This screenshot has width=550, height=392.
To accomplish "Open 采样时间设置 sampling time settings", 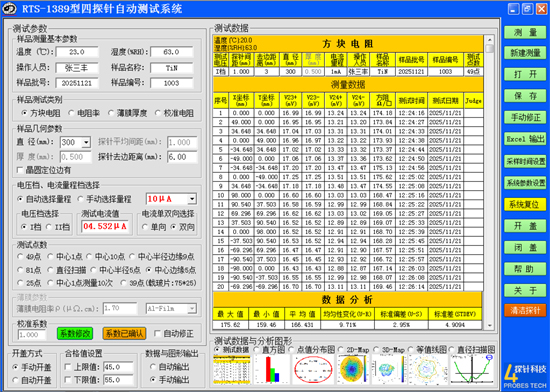I will coord(525,161).
